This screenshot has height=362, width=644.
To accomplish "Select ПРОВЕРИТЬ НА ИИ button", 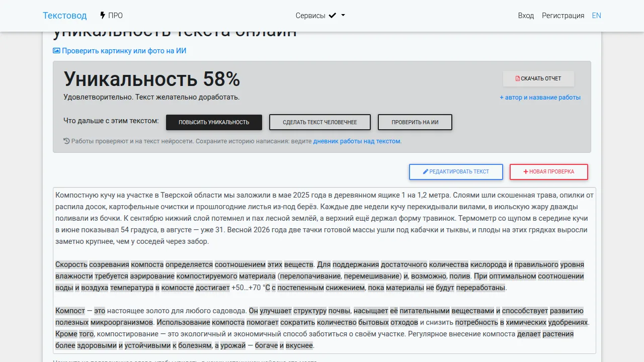I will [x=415, y=122].
